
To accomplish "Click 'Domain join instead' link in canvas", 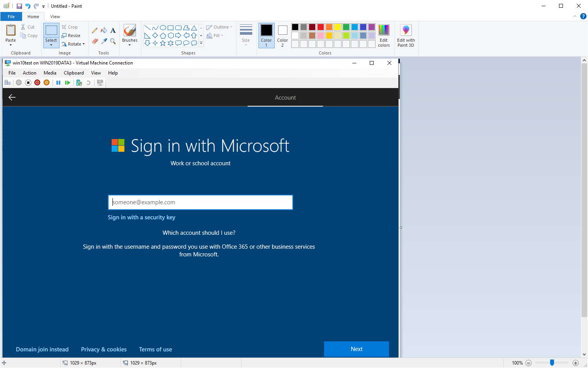I will [x=42, y=349].
